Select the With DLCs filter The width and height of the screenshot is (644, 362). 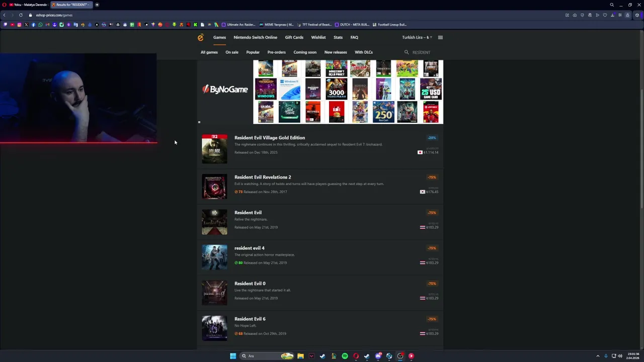[364, 52]
